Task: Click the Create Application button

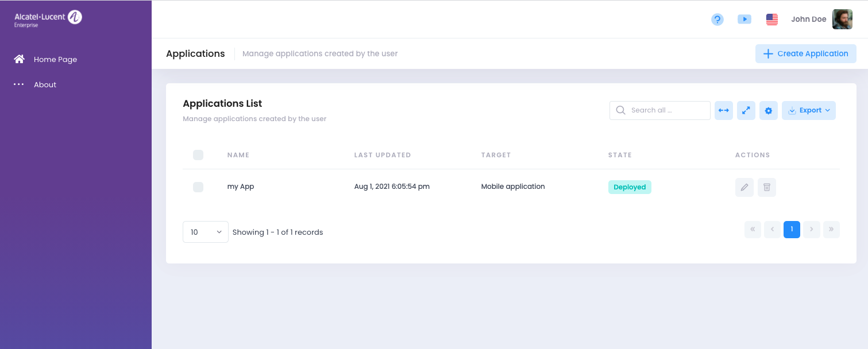Action: pyautogui.click(x=805, y=53)
